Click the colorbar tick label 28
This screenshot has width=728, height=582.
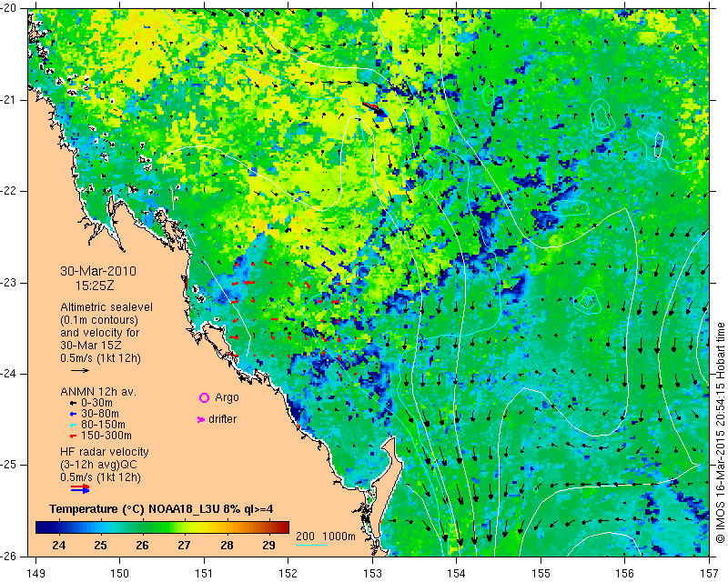tap(227, 545)
